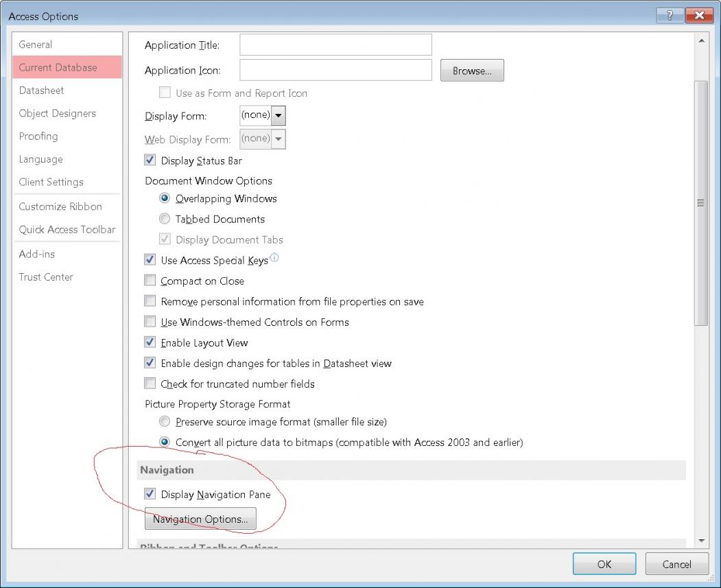Select Current Database category
Image resolution: width=721 pixels, height=588 pixels.
[67, 67]
